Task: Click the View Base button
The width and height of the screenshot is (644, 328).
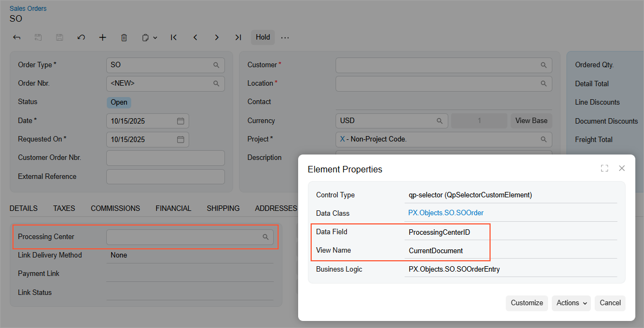Action: 531,121
